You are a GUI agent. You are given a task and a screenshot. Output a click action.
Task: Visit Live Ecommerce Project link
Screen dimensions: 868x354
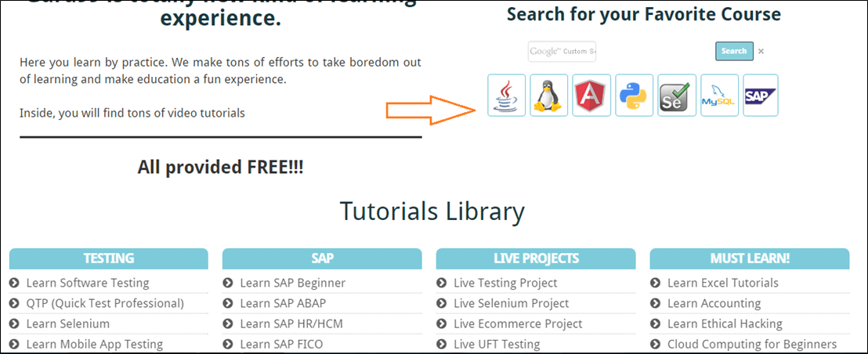click(x=518, y=323)
